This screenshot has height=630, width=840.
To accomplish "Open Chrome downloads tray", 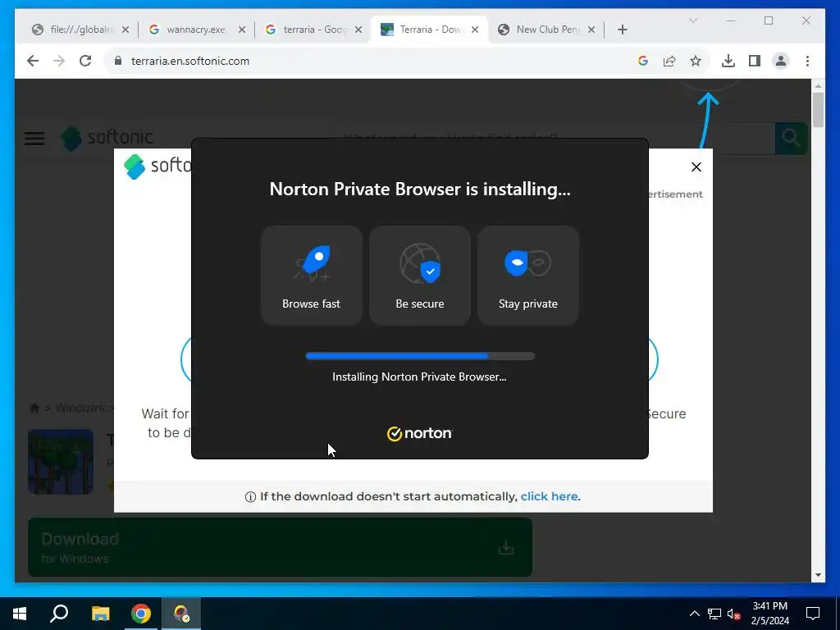I will point(728,61).
